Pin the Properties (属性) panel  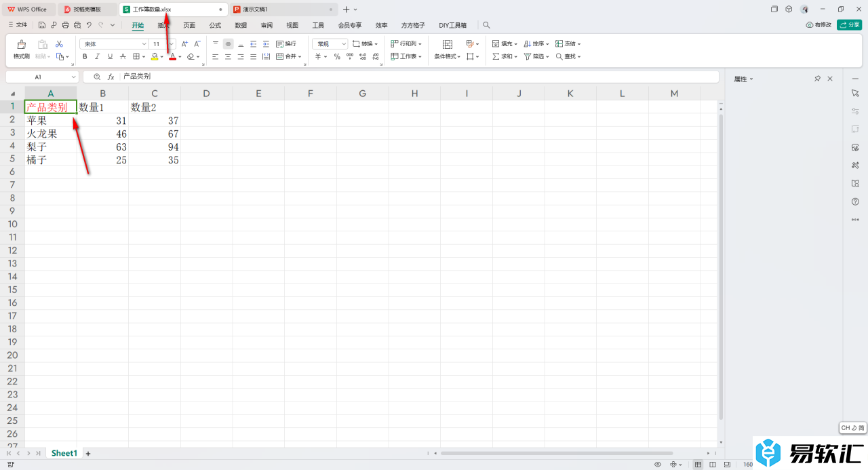(x=817, y=79)
